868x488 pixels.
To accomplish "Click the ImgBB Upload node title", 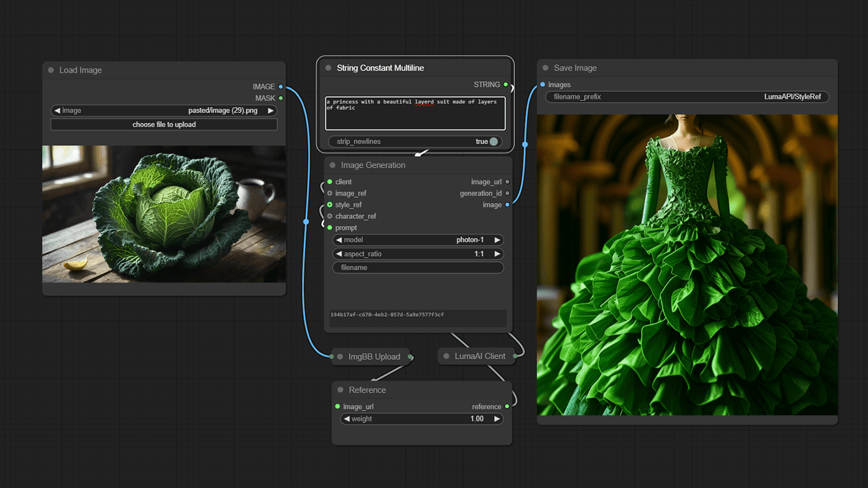I will point(374,357).
